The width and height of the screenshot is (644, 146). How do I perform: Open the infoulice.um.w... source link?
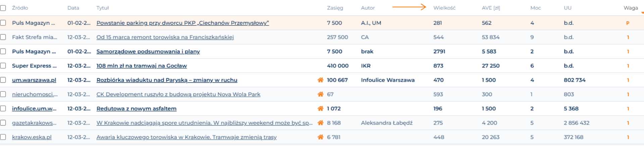coord(34,108)
